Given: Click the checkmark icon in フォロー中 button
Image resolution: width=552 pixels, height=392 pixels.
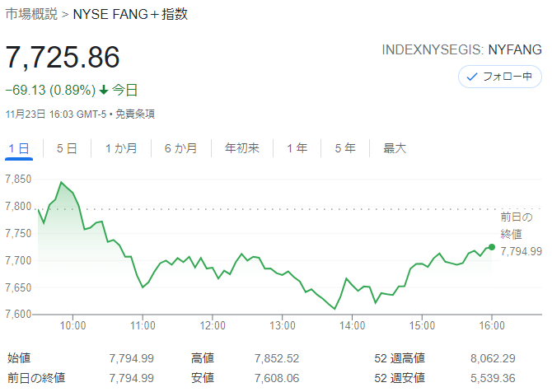Looking at the screenshot, I should [472, 77].
